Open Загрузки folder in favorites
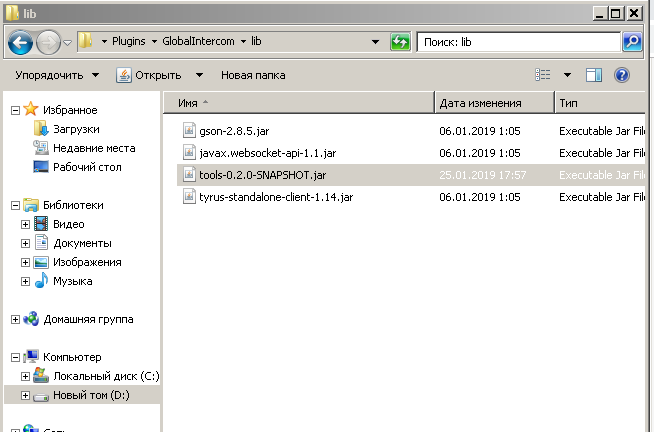The width and height of the screenshot is (654, 432). pos(75,129)
